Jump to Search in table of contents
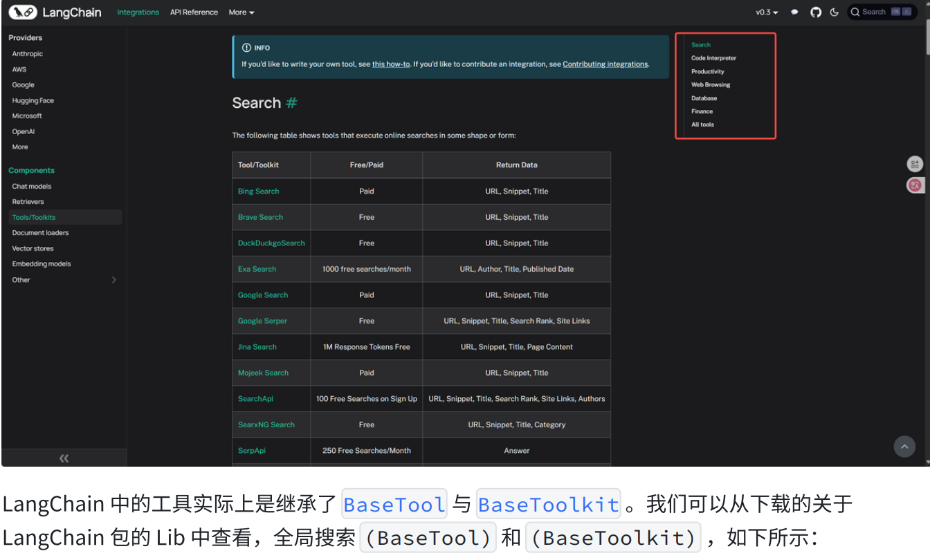Screen dimensions: 930x560 701,45
